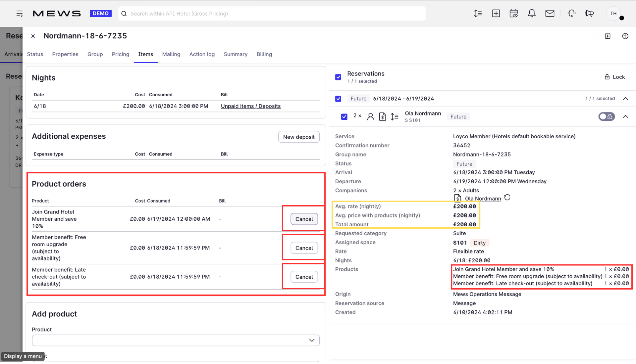The height and width of the screenshot is (364, 636).
Task: Click the guest profile icon for Ola Nordmann
Action: [x=370, y=117]
